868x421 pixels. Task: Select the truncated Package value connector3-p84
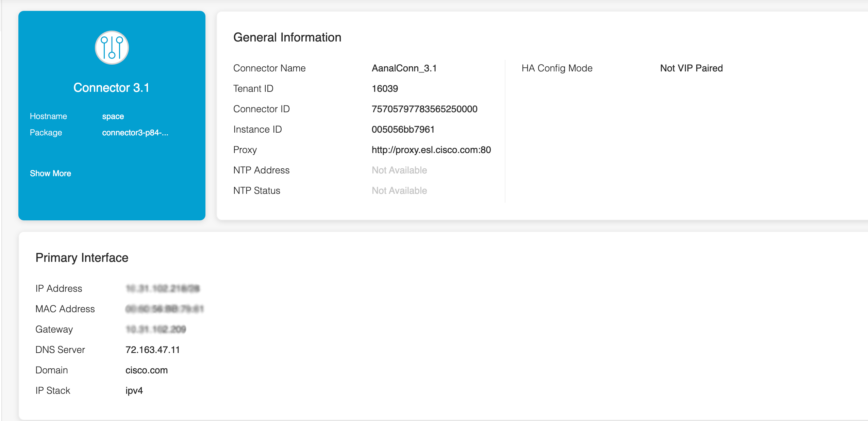click(135, 133)
